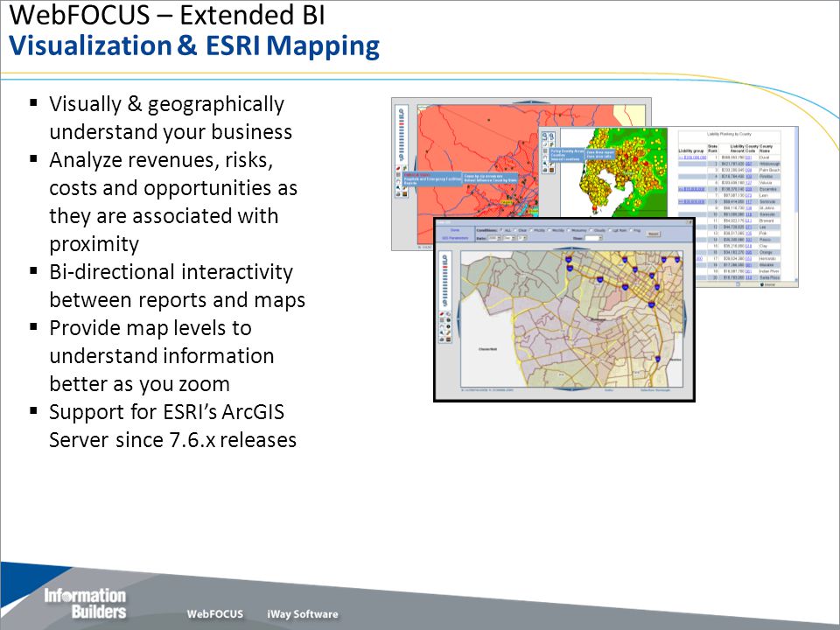
Task: Select the Fog conditions radio button
Action: click(631, 230)
